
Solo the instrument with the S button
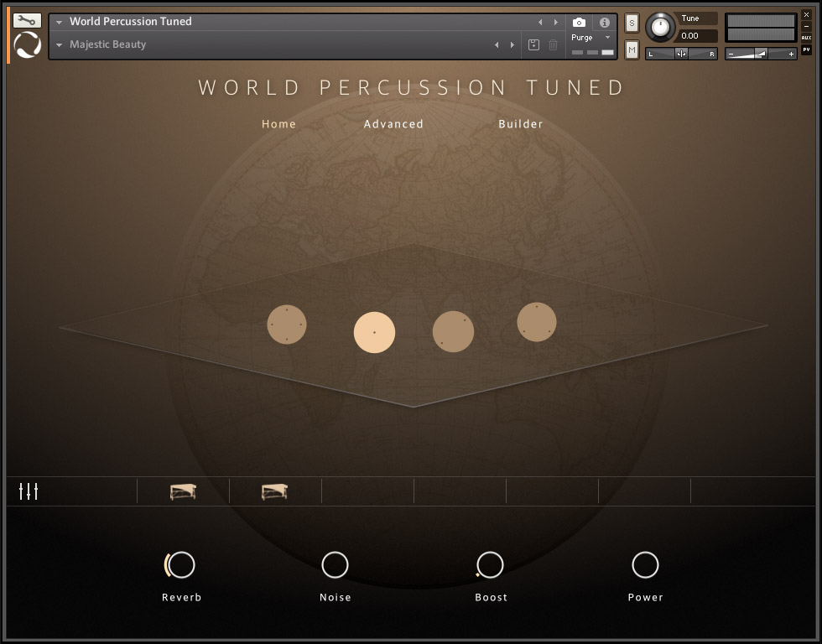pos(631,23)
